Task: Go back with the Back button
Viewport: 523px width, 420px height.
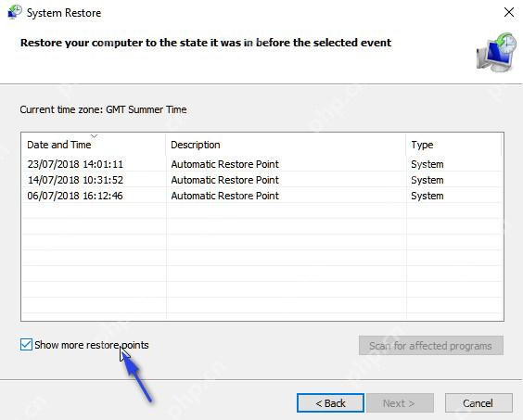Action: (330, 403)
